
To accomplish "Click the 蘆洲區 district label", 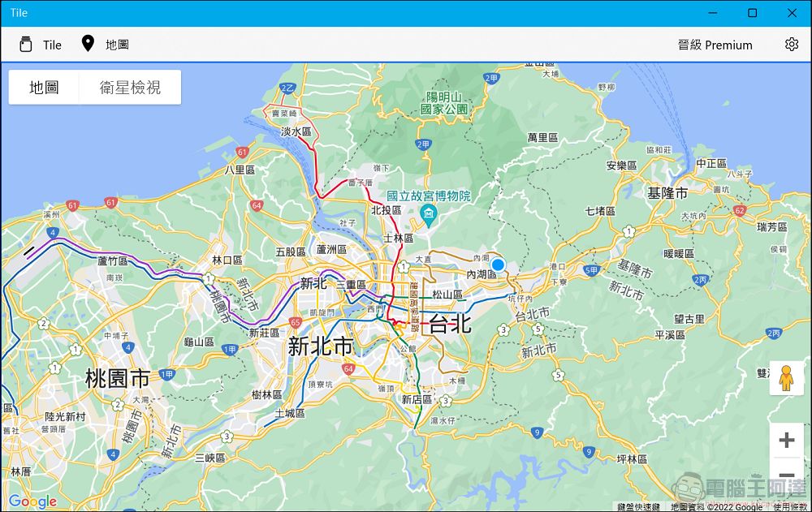I will (331, 250).
